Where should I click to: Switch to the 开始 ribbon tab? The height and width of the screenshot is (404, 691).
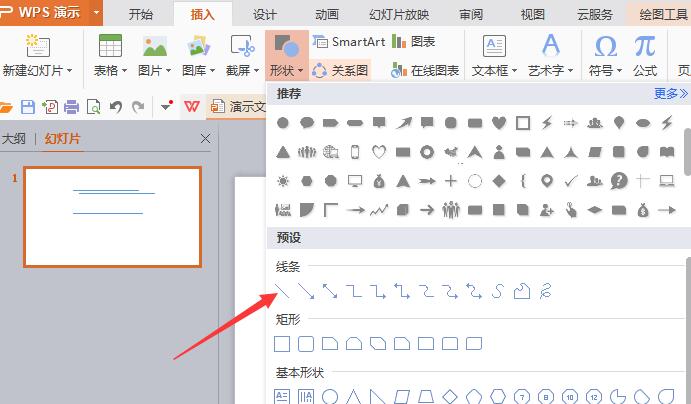[x=141, y=14]
